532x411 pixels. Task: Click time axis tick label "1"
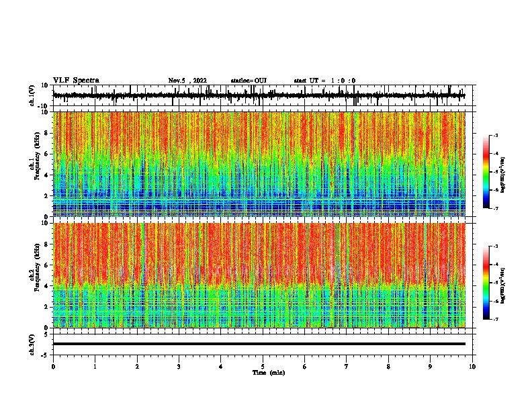(95, 367)
